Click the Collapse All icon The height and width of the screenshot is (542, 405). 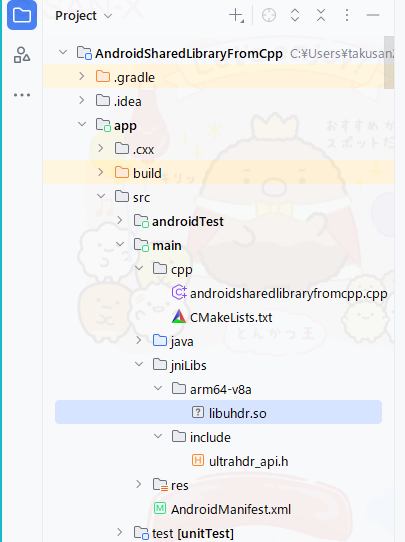coord(321,16)
